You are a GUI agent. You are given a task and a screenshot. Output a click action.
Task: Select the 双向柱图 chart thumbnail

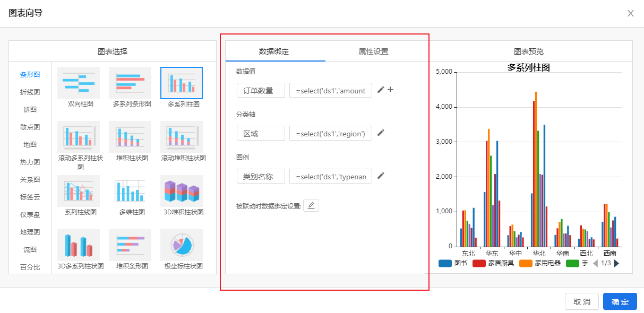point(79,83)
